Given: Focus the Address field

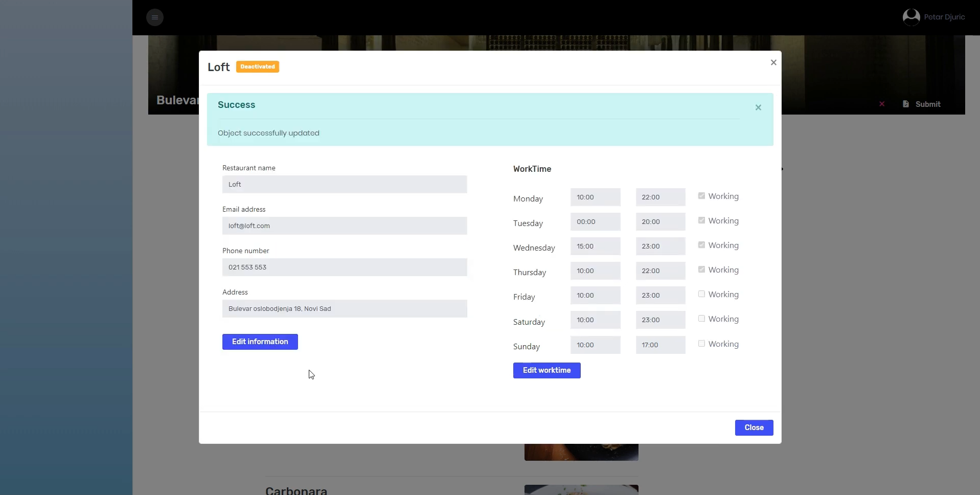Looking at the screenshot, I should [345, 308].
